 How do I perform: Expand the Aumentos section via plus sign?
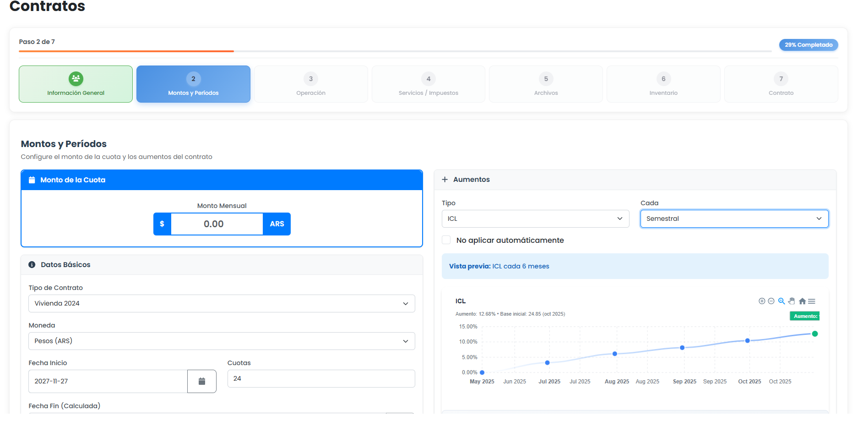(445, 179)
